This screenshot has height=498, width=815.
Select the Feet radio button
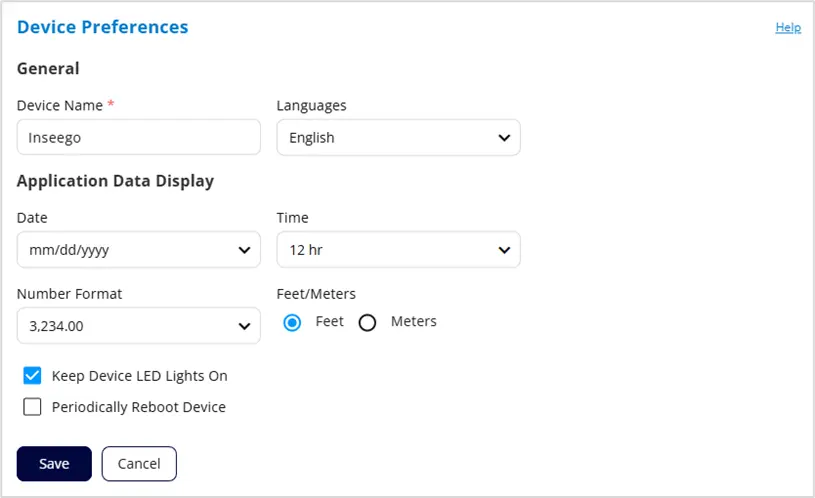pyautogui.click(x=292, y=322)
